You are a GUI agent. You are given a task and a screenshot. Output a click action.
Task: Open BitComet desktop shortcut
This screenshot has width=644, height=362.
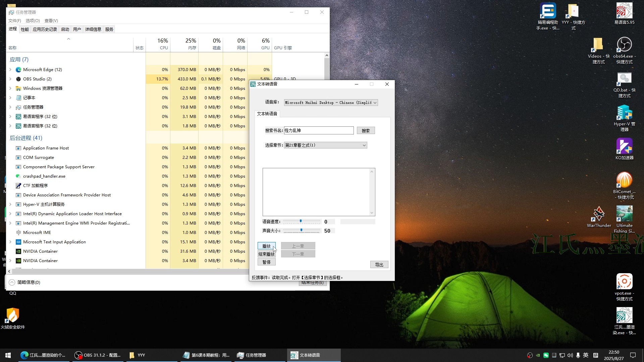pos(624,186)
